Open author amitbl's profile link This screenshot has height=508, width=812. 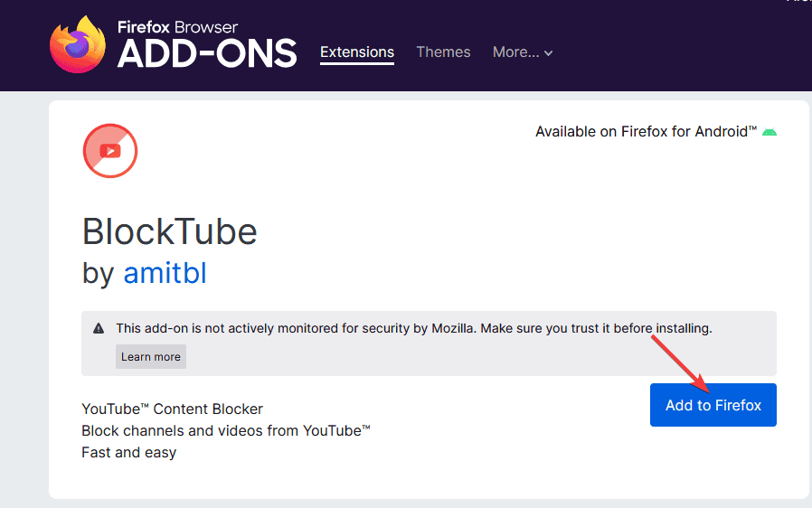[165, 273]
